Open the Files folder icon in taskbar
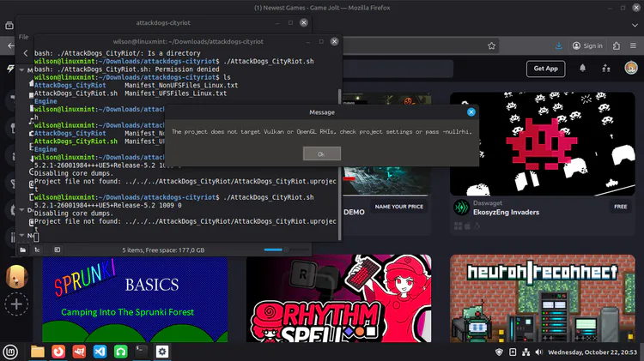The height and width of the screenshot is (361, 644). [x=38, y=352]
